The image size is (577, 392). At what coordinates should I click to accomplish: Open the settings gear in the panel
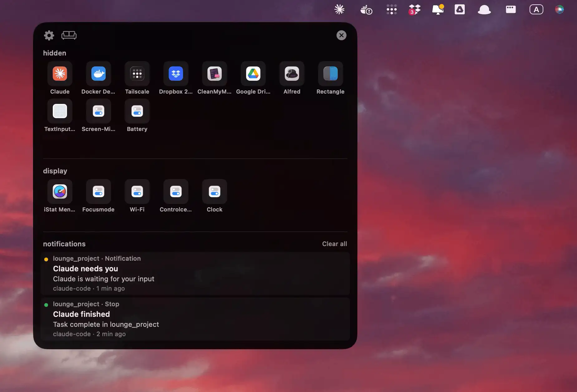[x=49, y=35]
